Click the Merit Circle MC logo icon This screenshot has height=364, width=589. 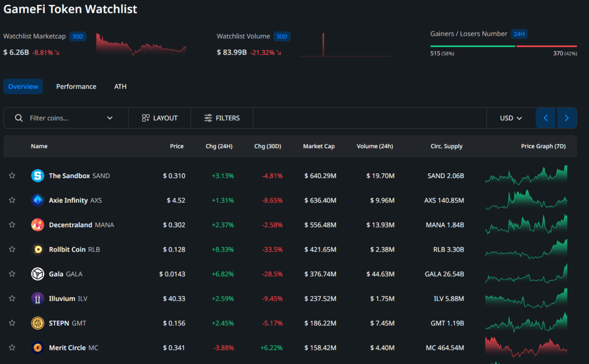[38, 347]
